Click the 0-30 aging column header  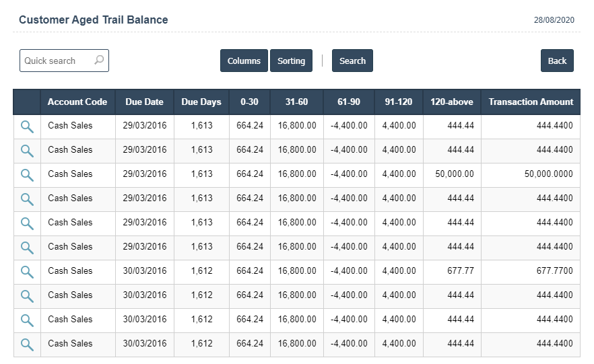pyautogui.click(x=250, y=102)
